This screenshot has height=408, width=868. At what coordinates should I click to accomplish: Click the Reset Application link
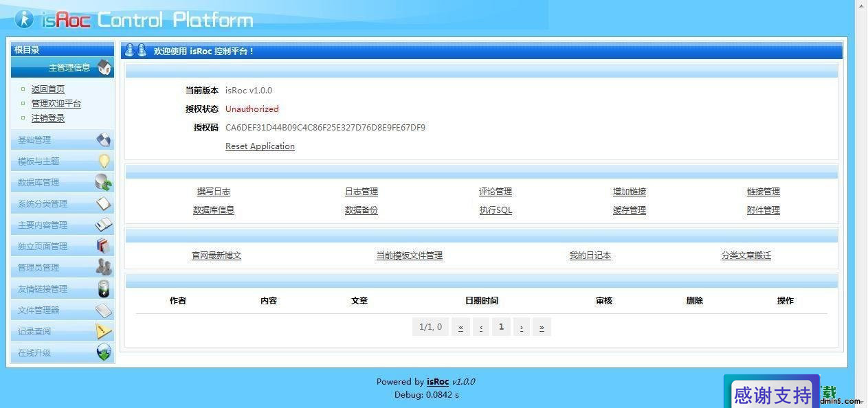(260, 146)
